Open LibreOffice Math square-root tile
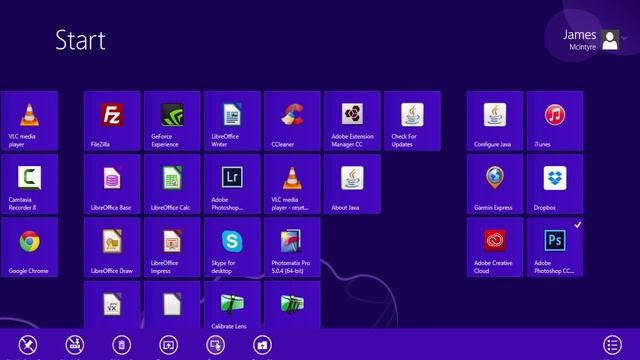This screenshot has width=640, height=360. click(x=112, y=304)
